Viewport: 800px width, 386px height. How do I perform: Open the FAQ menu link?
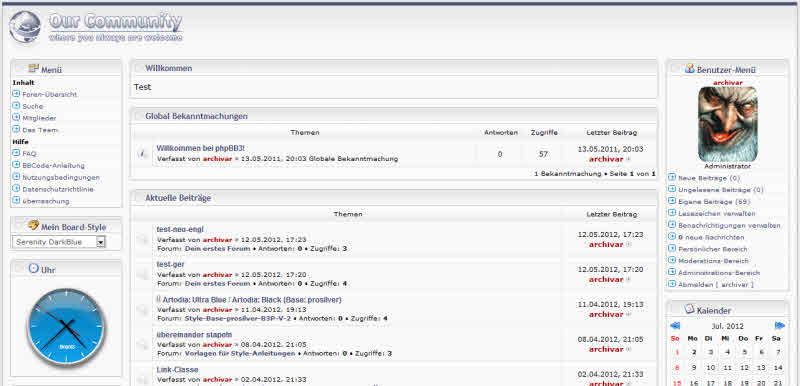pyautogui.click(x=29, y=153)
